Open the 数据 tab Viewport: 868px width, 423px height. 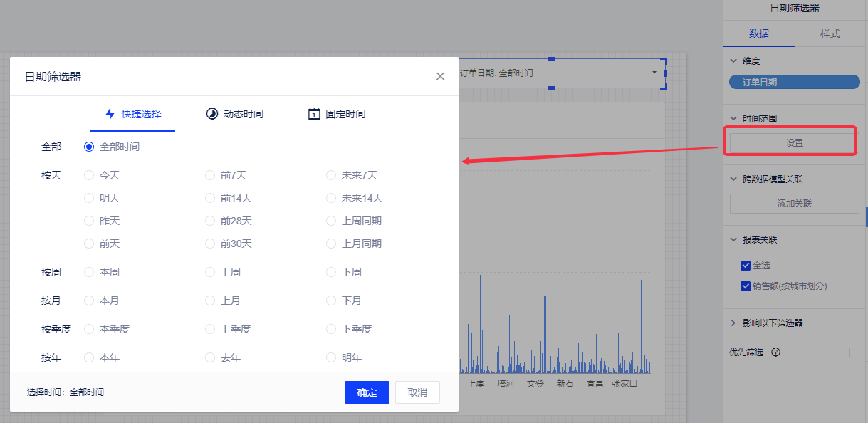coord(759,33)
